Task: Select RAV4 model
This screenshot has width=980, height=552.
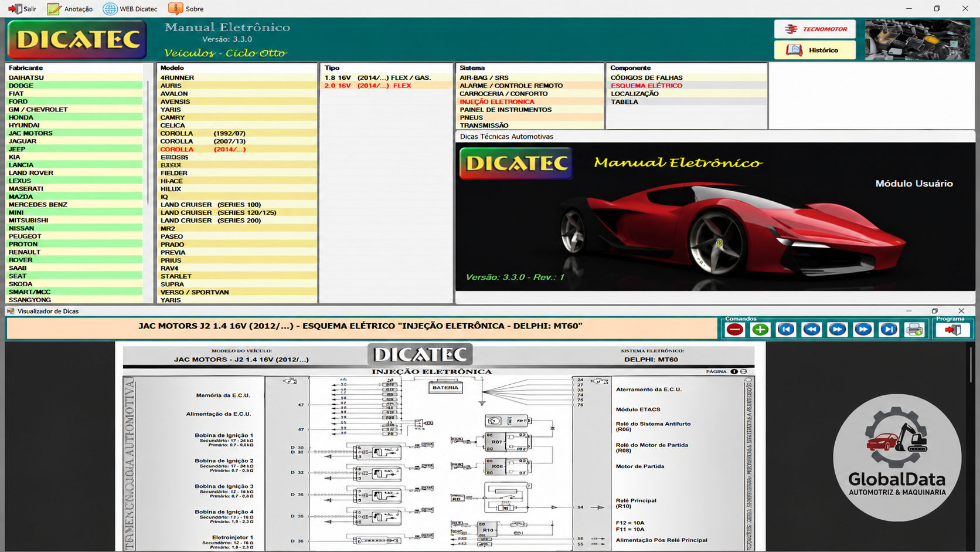Action: point(237,268)
